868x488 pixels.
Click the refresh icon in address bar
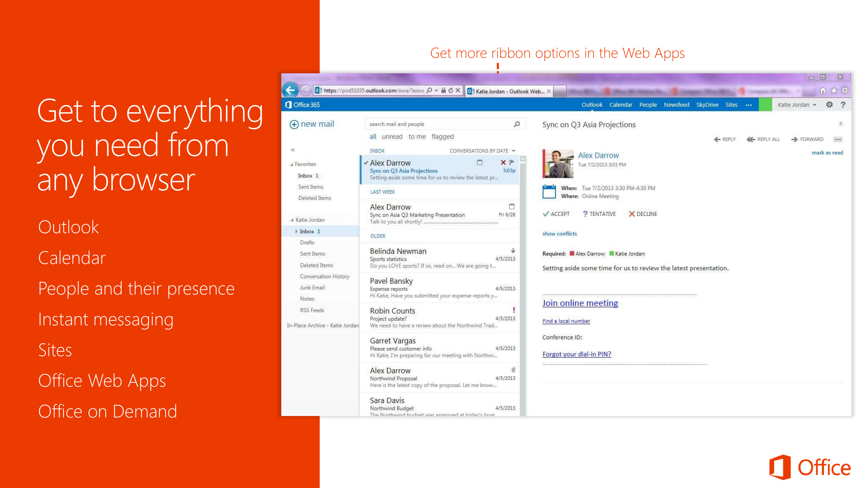[451, 90]
